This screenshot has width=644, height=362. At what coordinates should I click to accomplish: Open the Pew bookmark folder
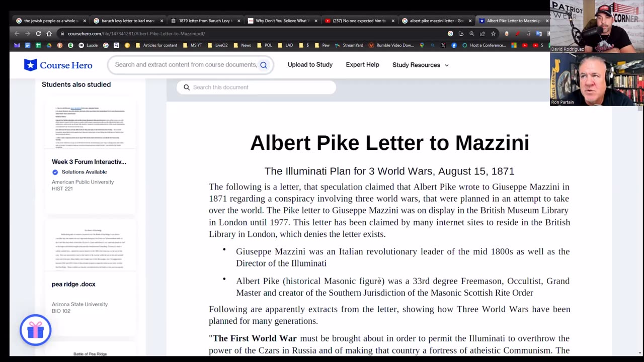(322, 45)
